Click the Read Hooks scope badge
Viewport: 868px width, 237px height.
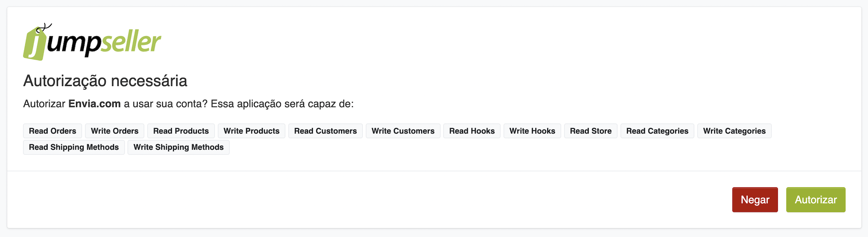point(472,131)
